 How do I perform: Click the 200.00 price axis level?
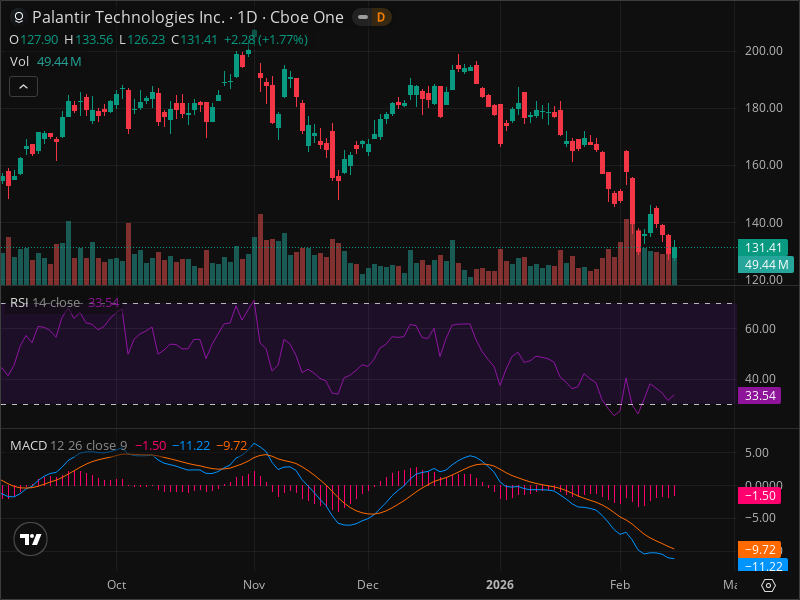pos(763,51)
